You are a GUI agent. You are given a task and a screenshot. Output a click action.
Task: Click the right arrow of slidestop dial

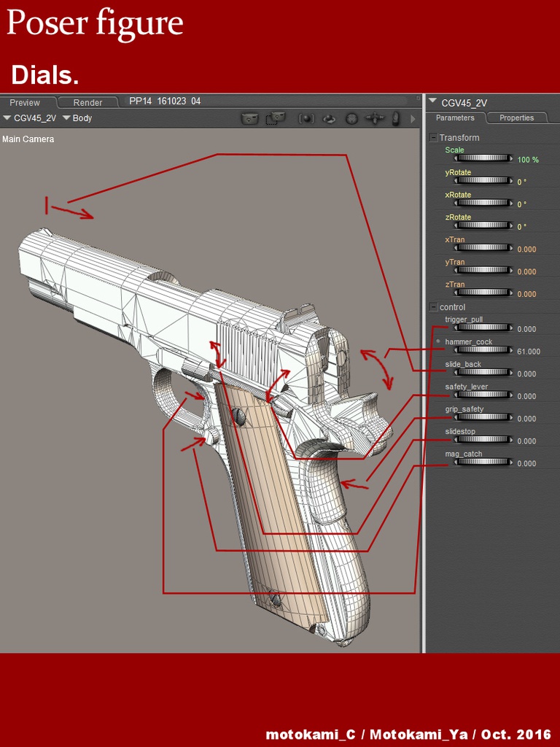tap(511, 440)
